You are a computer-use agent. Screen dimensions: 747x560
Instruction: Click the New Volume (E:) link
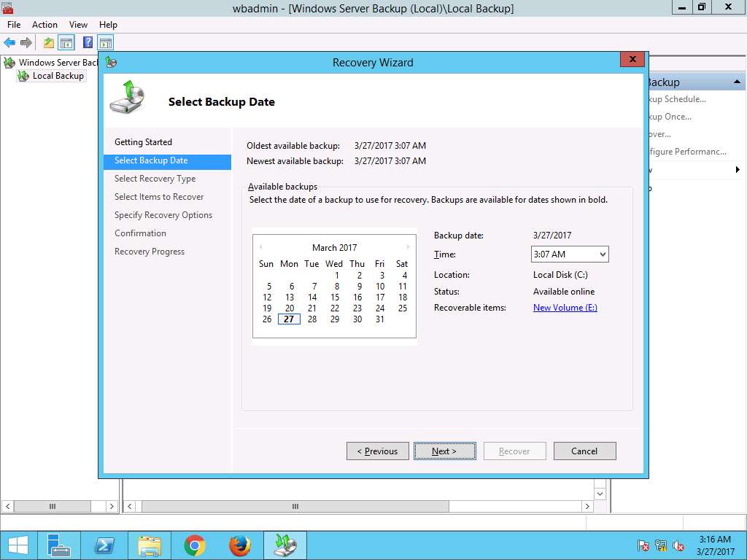pos(565,308)
